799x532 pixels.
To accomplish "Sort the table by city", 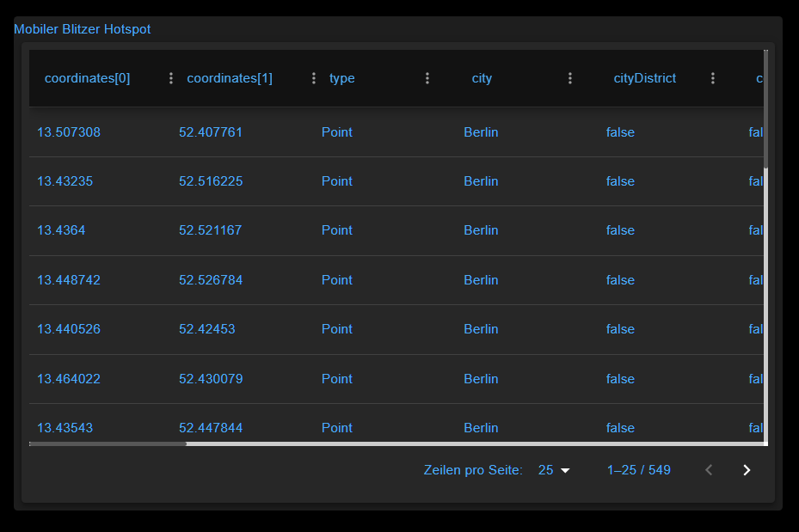I will coord(481,77).
